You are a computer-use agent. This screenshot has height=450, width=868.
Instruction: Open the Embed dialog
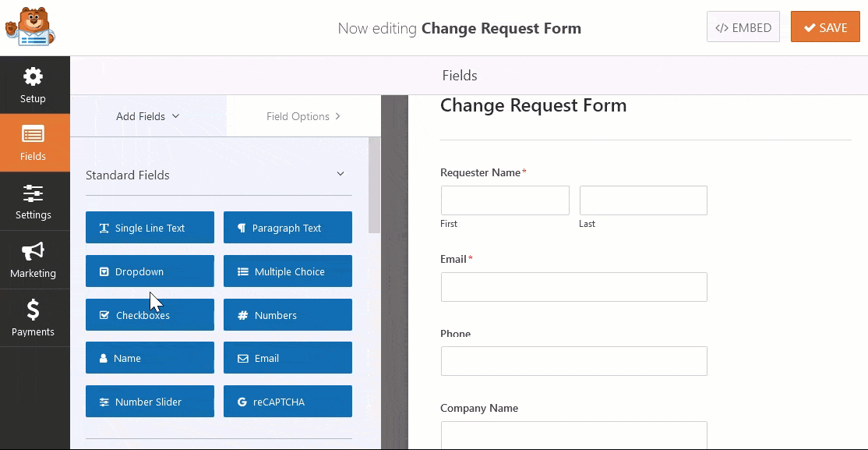pos(743,26)
